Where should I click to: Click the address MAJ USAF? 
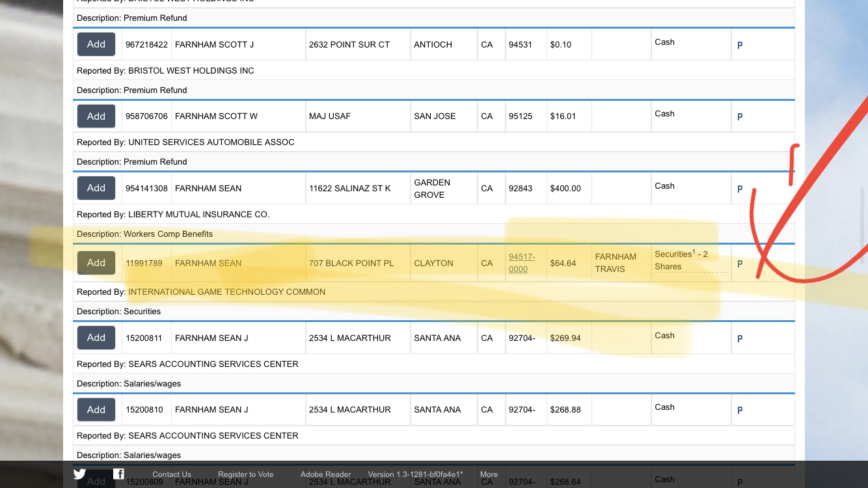pyautogui.click(x=330, y=116)
